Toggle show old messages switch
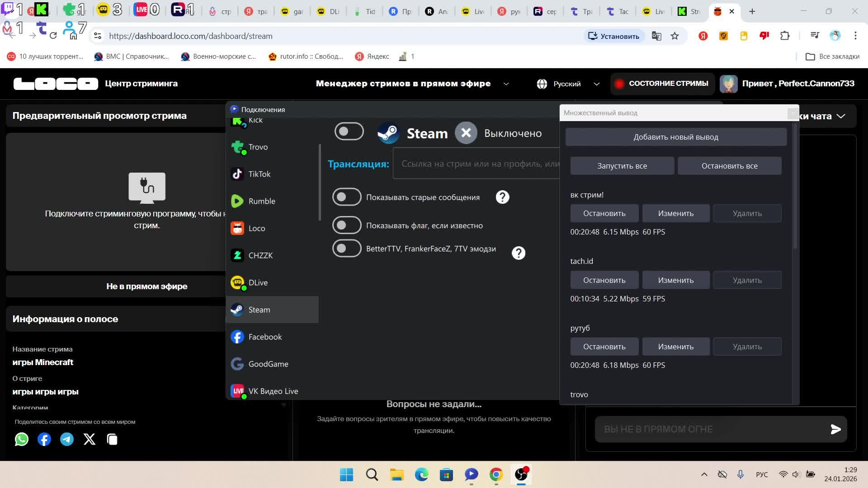The height and width of the screenshot is (488, 868). 347,197
